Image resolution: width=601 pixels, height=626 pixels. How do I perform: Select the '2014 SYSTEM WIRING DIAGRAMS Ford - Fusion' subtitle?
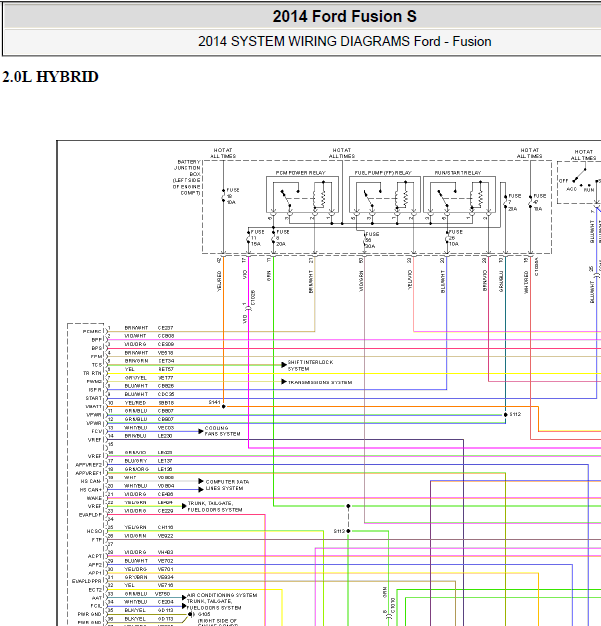coord(344,42)
